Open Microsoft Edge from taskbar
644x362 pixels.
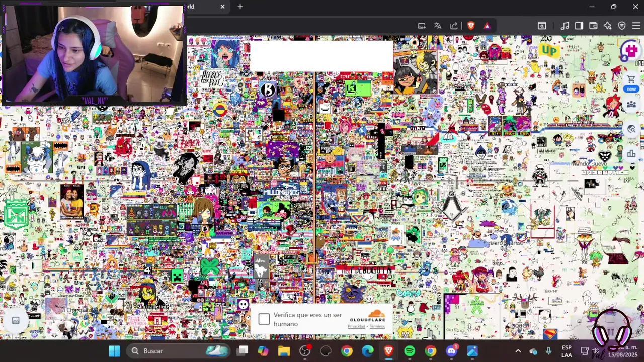pyautogui.click(x=368, y=351)
